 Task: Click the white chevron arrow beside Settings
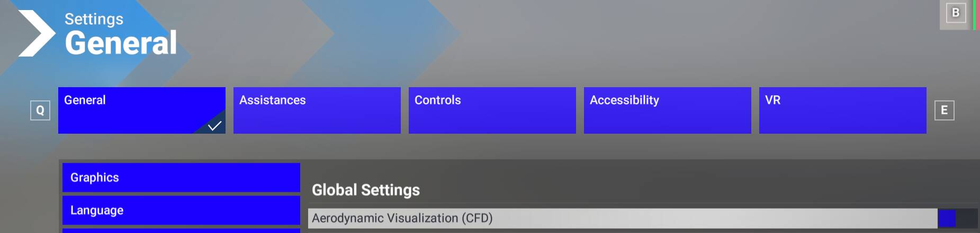pyautogui.click(x=36, y=33)
